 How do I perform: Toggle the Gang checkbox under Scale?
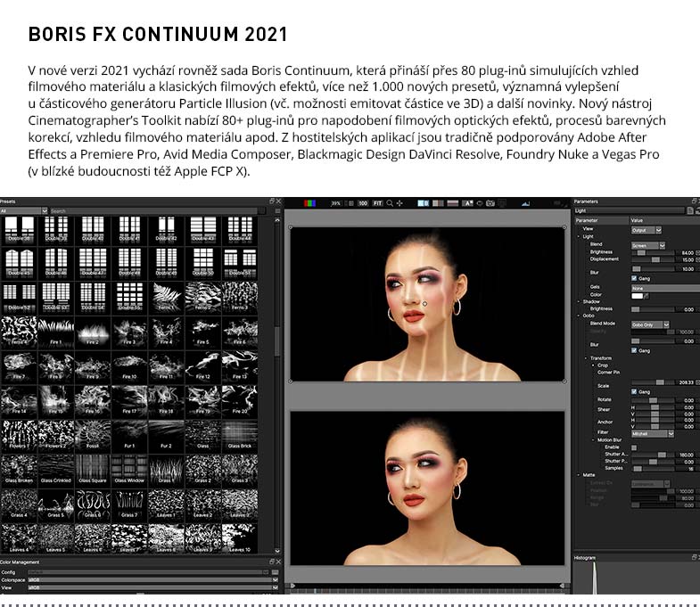[634, 392]
